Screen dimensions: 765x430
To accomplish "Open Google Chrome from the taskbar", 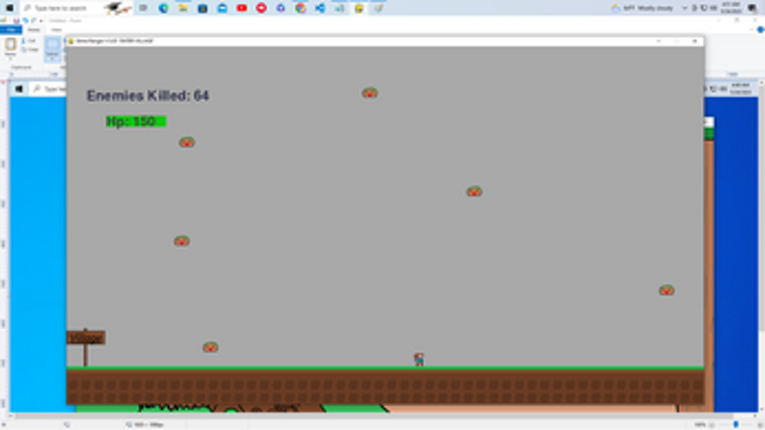I will [301, 8].
